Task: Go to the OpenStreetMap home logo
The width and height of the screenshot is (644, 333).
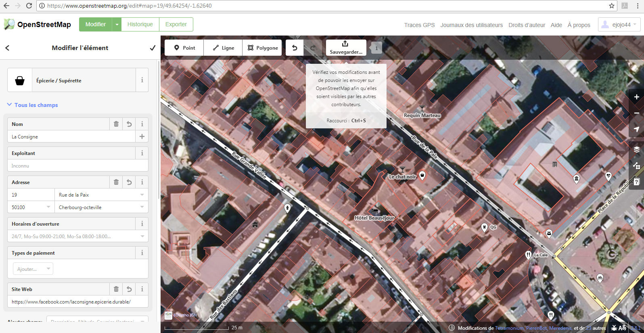Action: click(37, 24)
